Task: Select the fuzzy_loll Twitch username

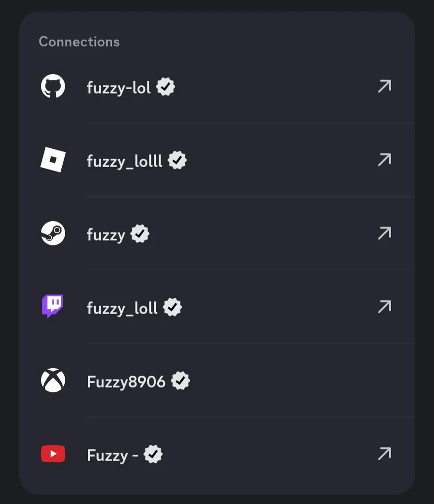Action: click(x=122, y=308)
